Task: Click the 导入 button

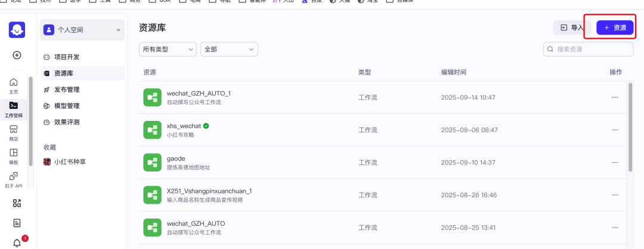Action: [572, 27]
